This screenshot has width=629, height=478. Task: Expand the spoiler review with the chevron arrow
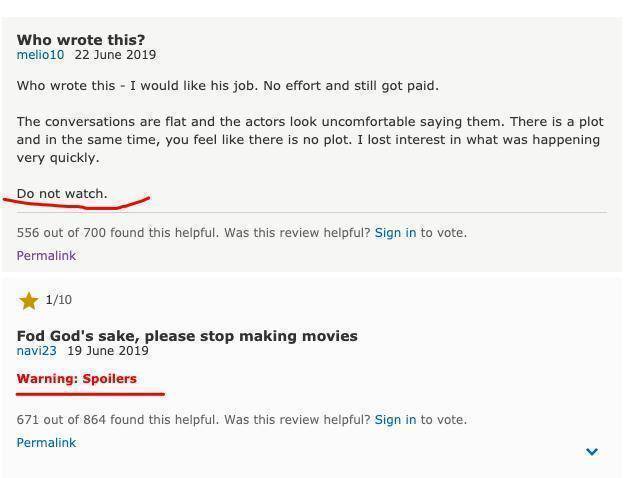tap(592, 452)
